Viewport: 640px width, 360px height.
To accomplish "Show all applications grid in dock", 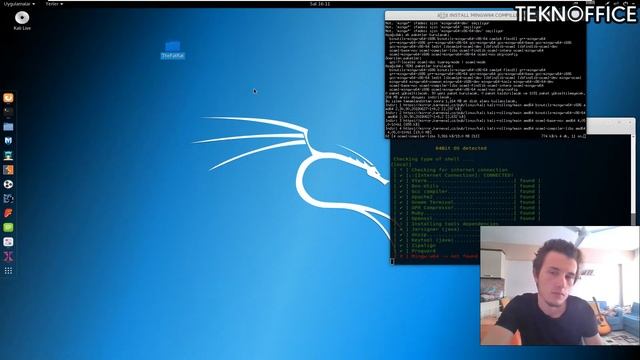I will pos(8,271).
